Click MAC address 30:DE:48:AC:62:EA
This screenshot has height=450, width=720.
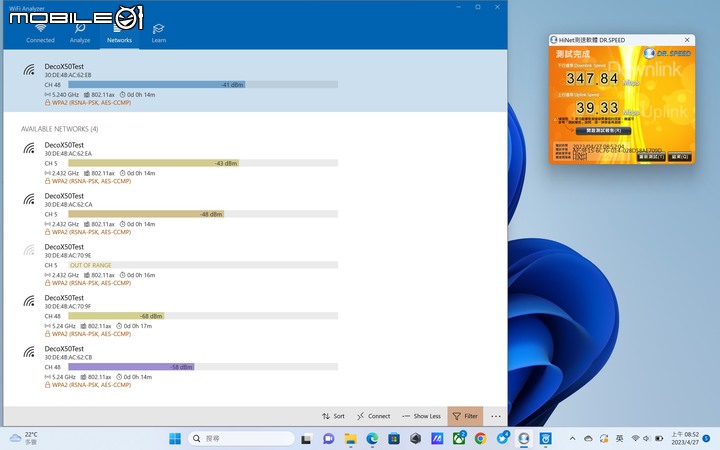point(68,153)
